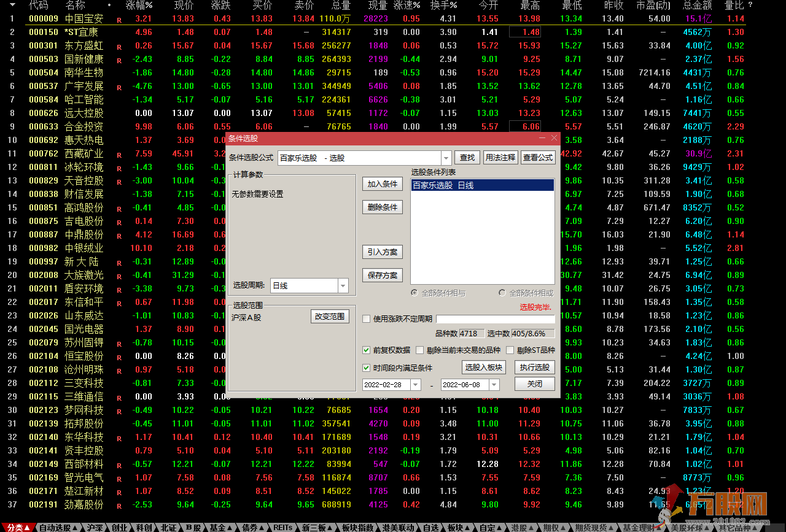Expand the 条件选股公式 formula dropdown

point(446,158)
